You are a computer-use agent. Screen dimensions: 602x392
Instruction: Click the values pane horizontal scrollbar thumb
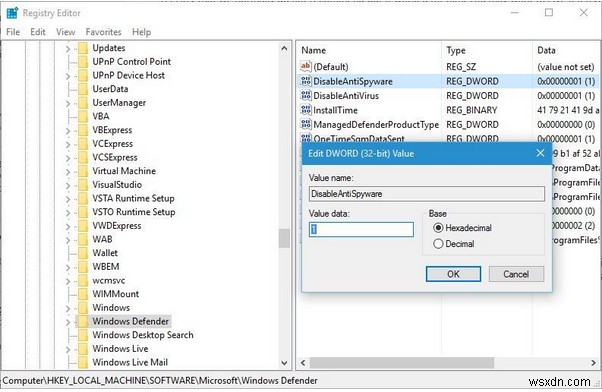[402, 362]
